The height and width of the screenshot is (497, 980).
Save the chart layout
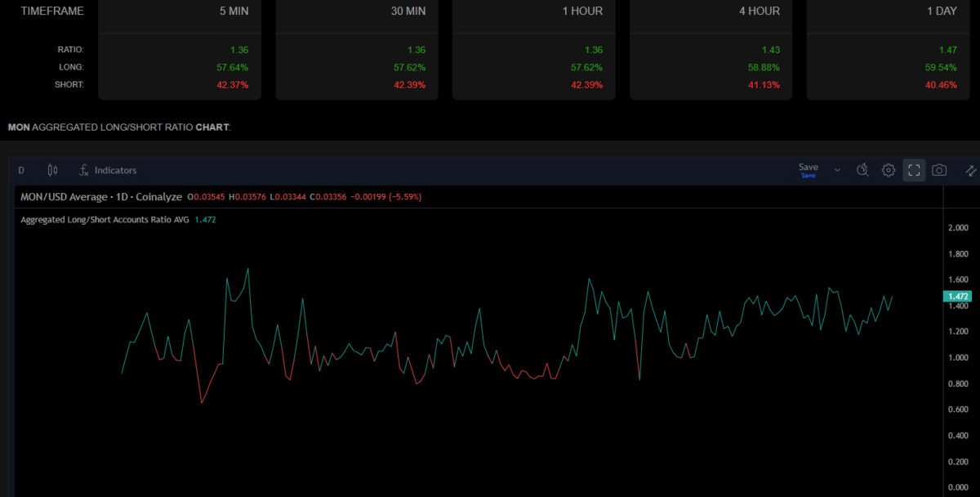(x=808, y=169)
